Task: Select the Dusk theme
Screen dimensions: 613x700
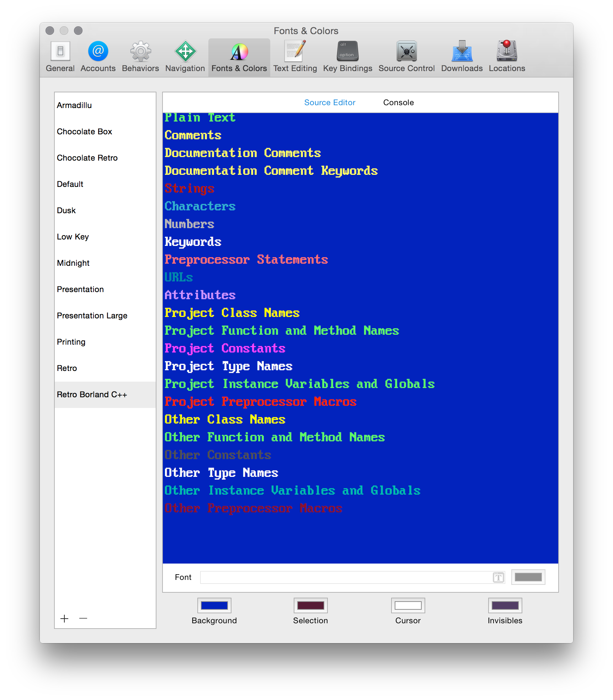Action: pos(105,210)
